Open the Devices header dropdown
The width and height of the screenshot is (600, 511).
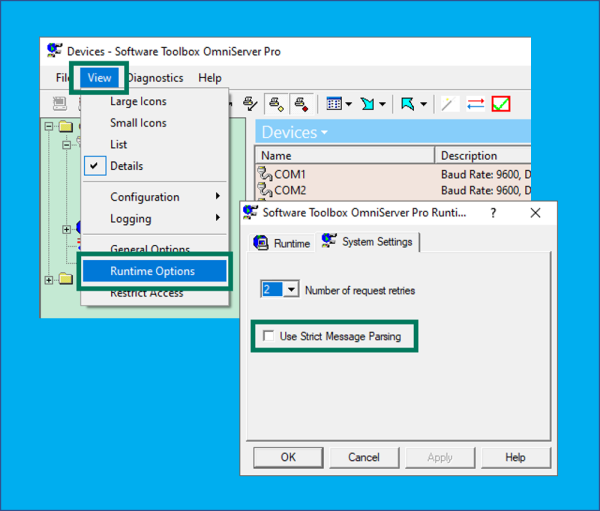coord(324,132)
